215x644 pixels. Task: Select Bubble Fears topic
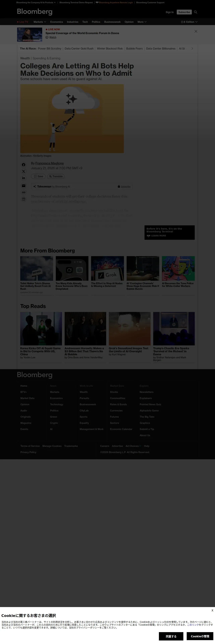[134, 48]
